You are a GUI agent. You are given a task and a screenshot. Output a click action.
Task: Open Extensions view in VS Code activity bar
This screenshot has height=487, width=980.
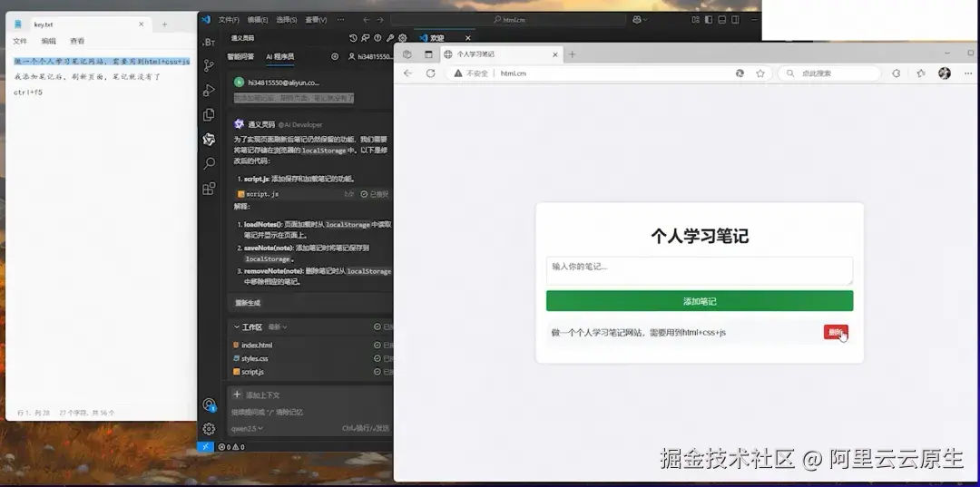point(209,188)
